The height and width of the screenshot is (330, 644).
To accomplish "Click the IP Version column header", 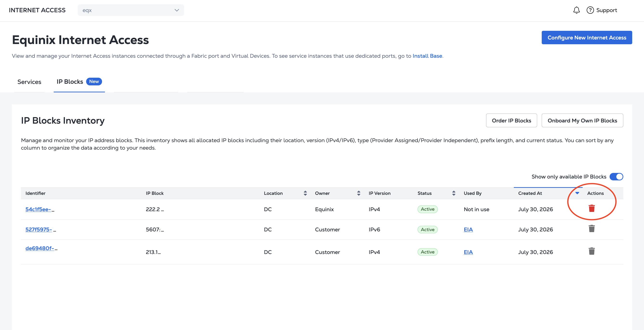I will (379, 193).
